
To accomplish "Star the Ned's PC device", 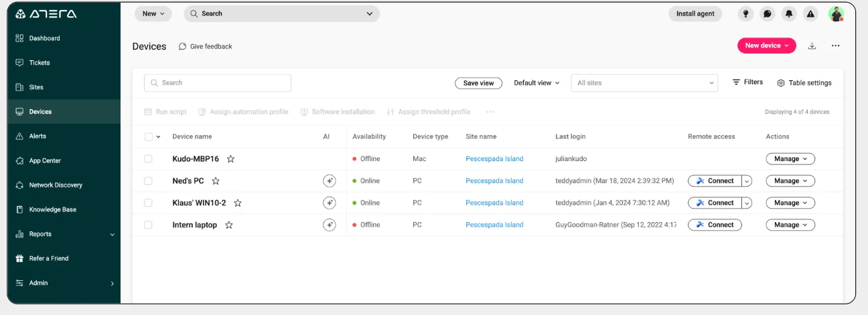I will [216, 181].
